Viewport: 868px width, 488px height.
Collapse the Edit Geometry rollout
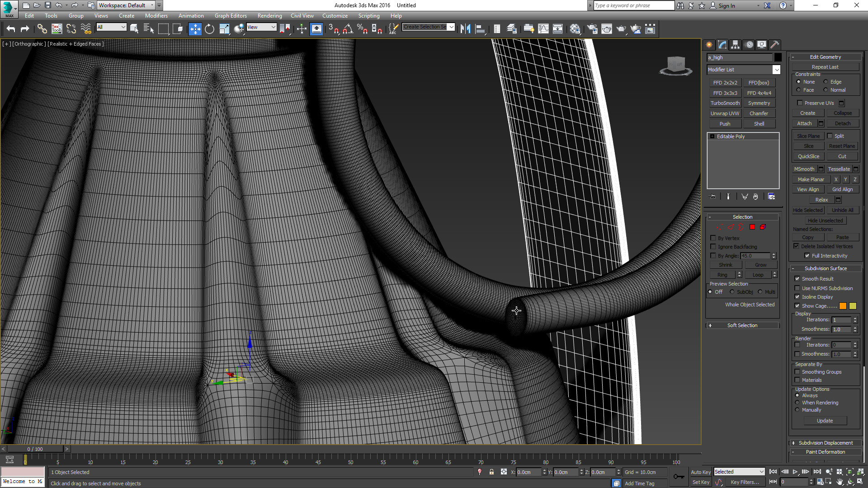826,57
